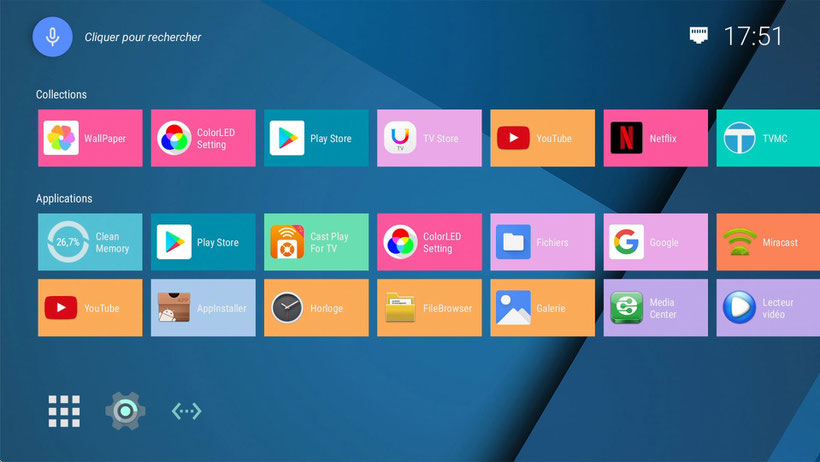Launch YouTube from the Collections row
This screenshot has width=820, height=462.
coord(542,138)
